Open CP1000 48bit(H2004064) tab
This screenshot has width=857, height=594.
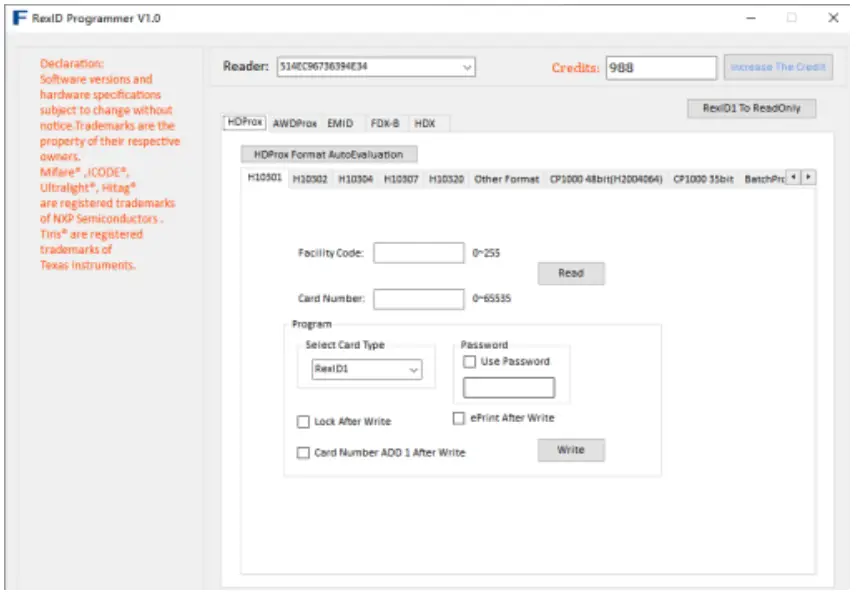click(x=606, y=179)
